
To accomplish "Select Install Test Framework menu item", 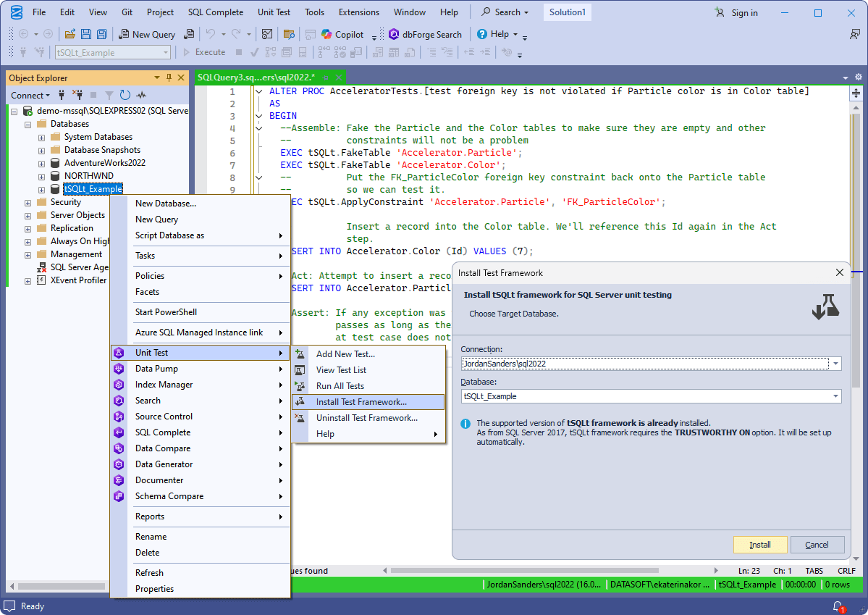I will pos(368,402).
